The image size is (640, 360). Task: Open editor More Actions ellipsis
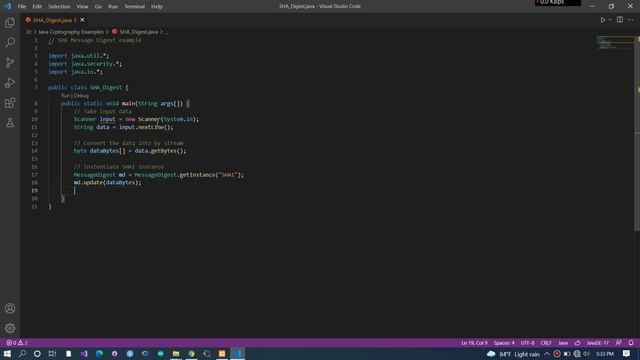[x=631, y=20]
